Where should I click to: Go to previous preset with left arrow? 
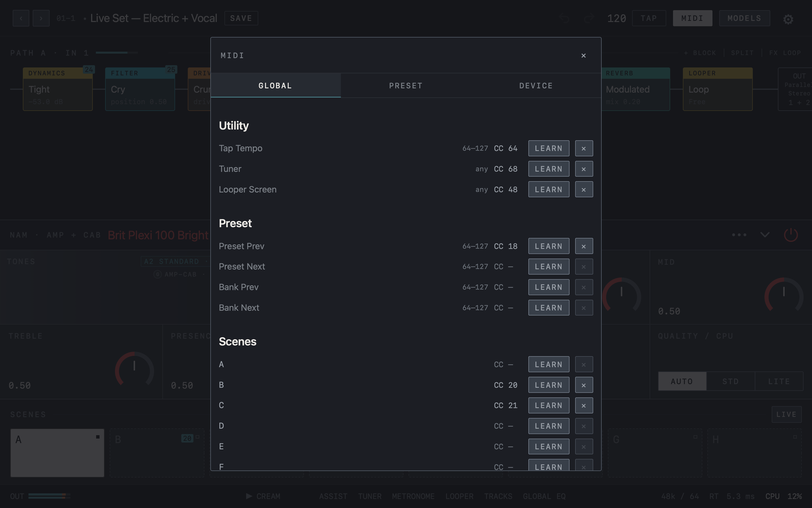[21, 18]
